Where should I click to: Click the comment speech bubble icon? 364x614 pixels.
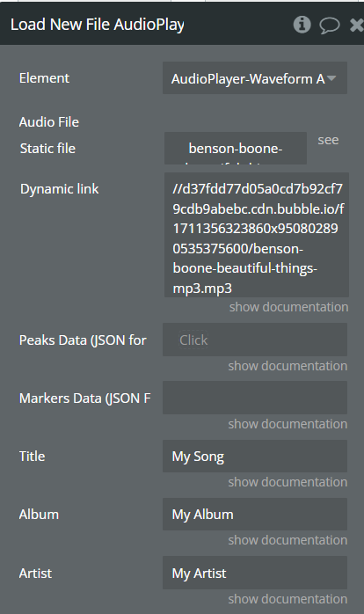pos(329,26)
